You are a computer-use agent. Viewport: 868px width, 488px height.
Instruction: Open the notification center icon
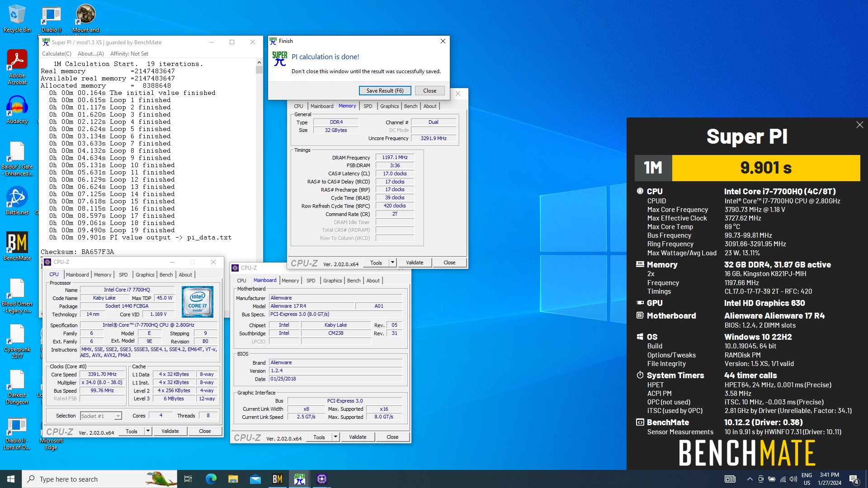point(854,479)
